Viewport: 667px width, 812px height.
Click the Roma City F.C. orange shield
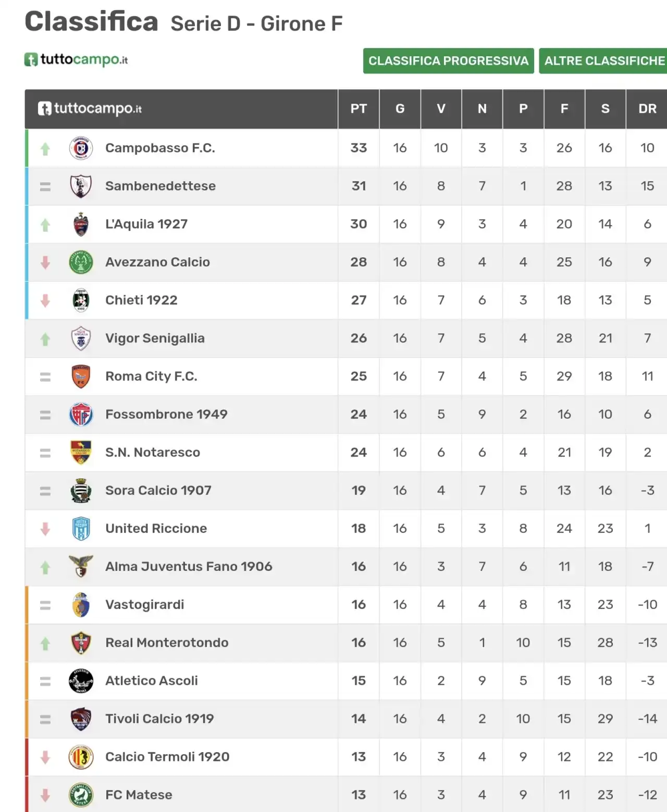click(x=81, y=377)
